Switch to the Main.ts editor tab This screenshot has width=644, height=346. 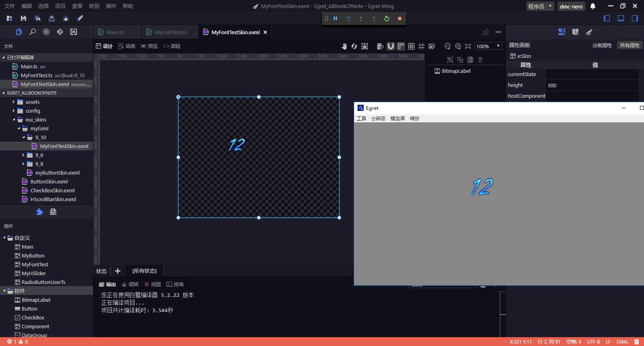click(x=115, y=32)
